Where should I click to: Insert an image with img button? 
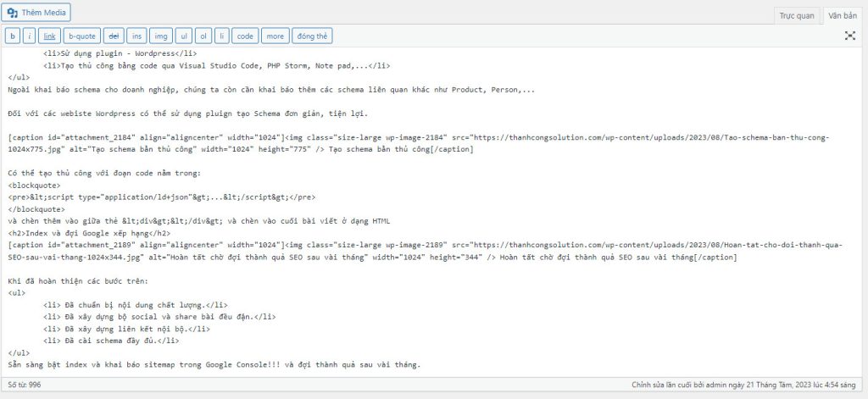160,36
